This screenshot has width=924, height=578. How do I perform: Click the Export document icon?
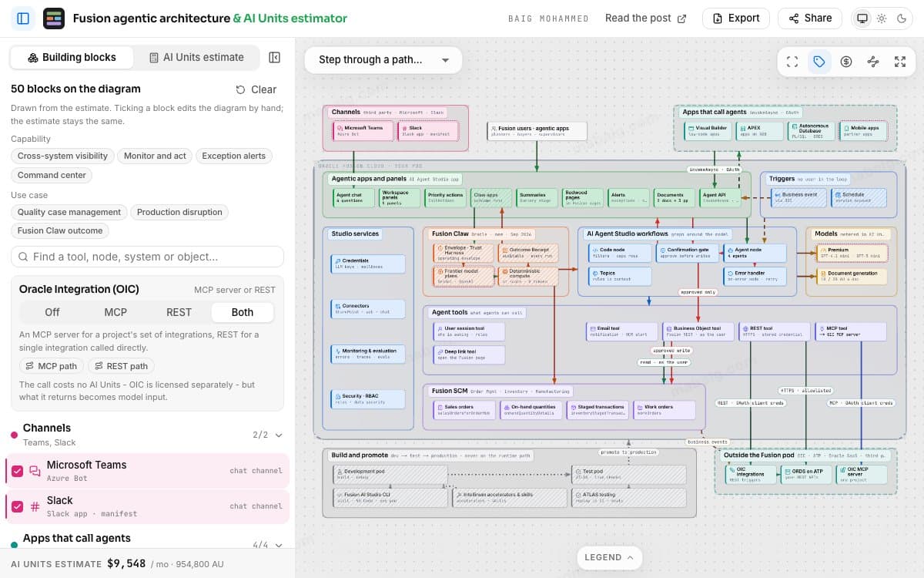pyautogui.click(x=718, y=18)
